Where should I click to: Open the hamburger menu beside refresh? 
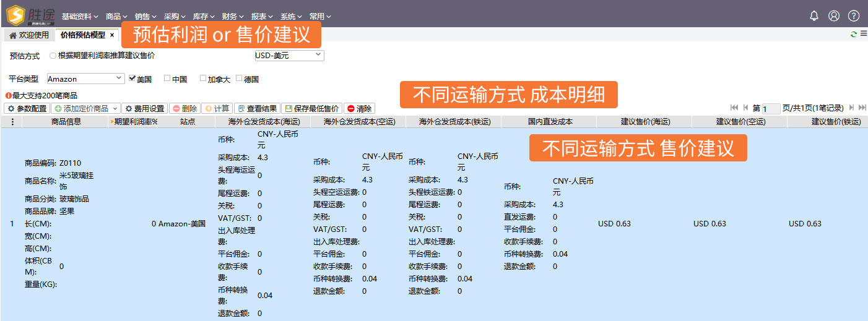click(863, 34)
